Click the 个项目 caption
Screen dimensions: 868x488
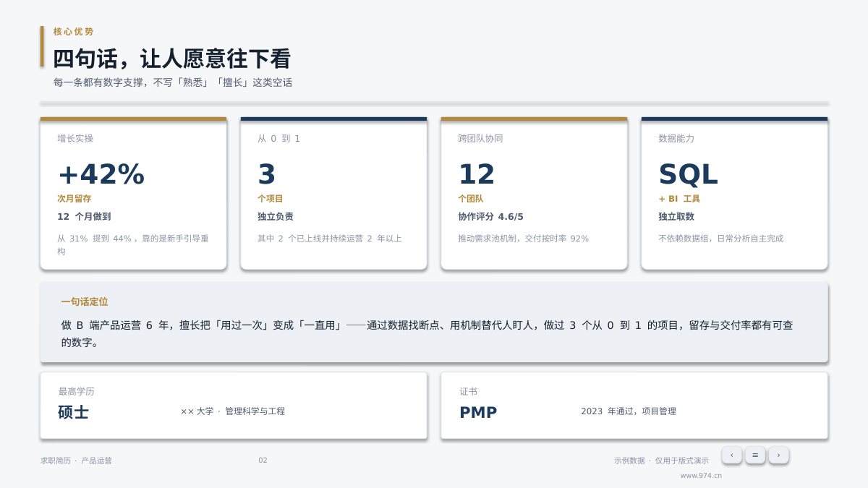[271, 198]
